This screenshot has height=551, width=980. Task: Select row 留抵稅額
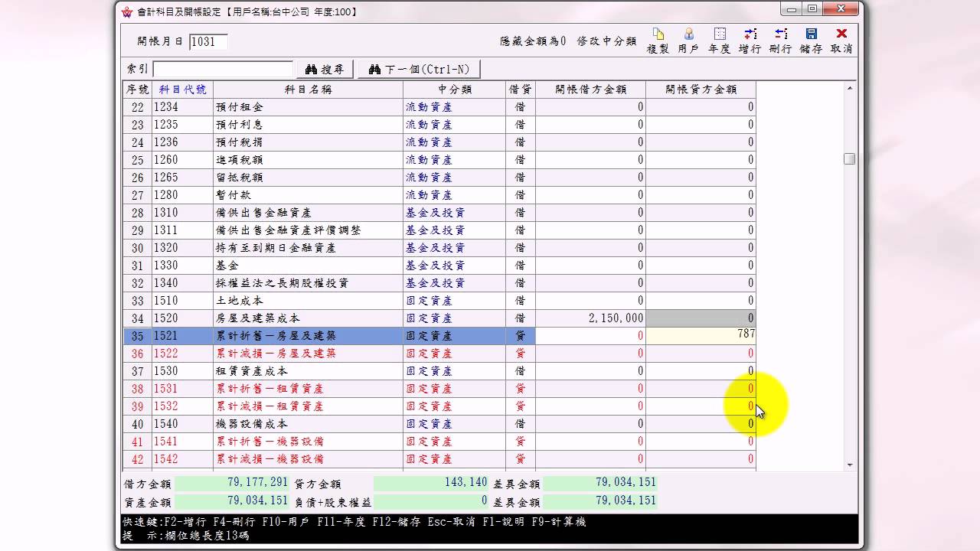439,178
